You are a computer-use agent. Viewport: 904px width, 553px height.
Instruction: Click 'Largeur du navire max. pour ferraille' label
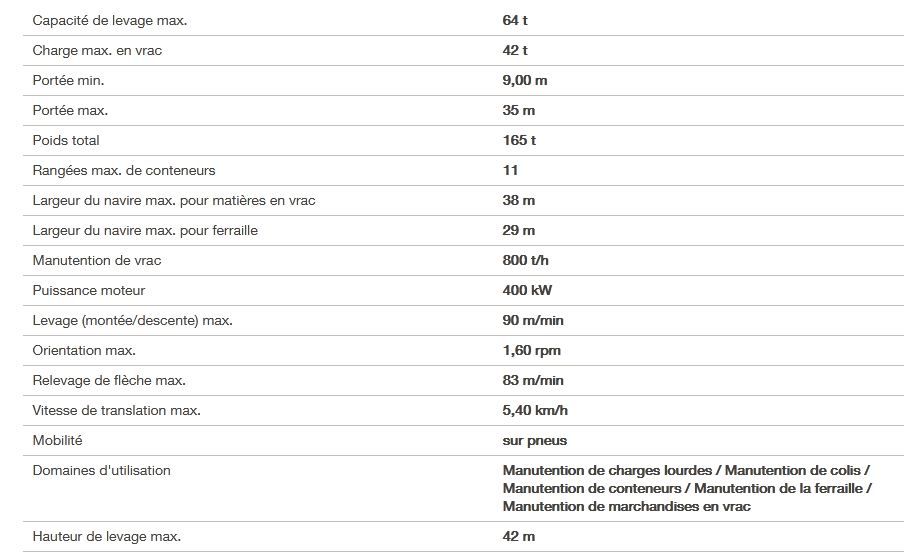[145, 230]
